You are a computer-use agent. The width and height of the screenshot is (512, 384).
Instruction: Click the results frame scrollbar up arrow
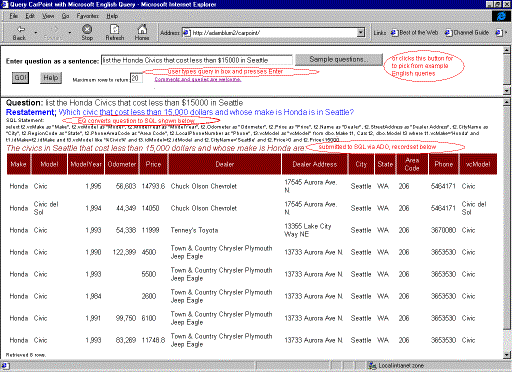pos(506,102)
